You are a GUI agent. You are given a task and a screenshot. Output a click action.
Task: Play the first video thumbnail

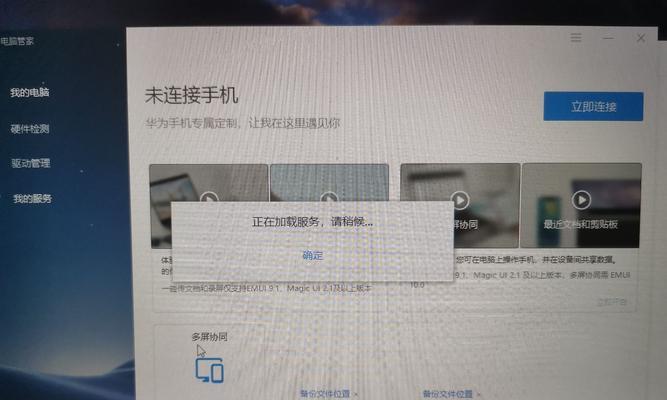(x=209, y=198)
